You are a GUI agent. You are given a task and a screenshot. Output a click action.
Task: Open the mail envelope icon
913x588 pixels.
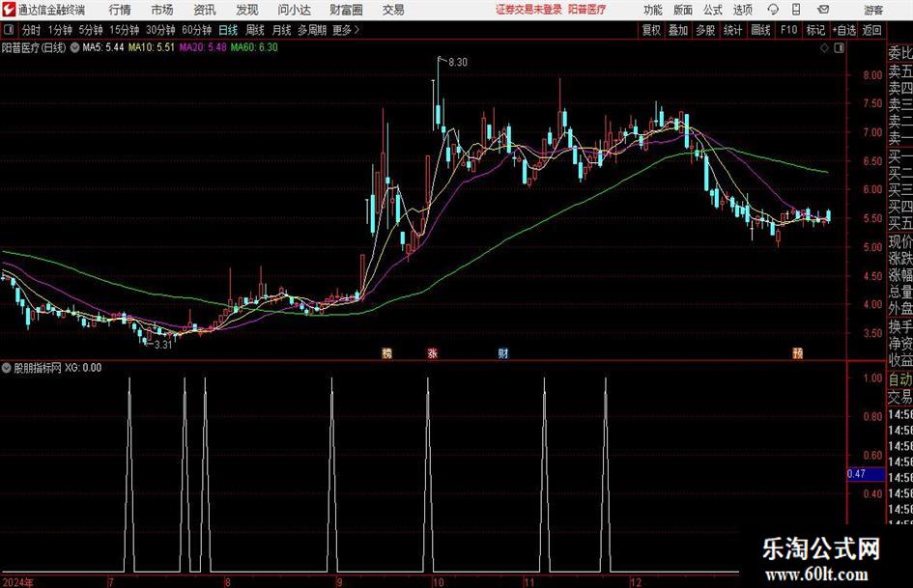point(823,10)
